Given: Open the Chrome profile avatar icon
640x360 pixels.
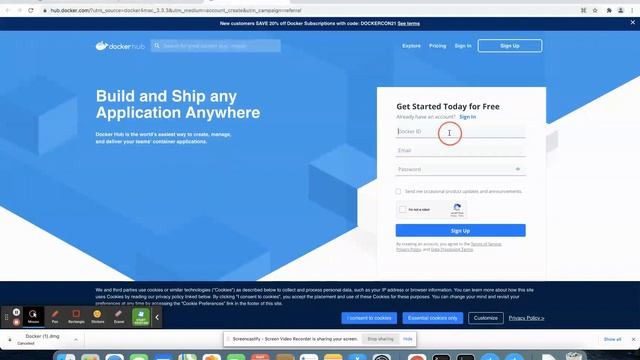Looking at the screenshot, I should (620, 10).
